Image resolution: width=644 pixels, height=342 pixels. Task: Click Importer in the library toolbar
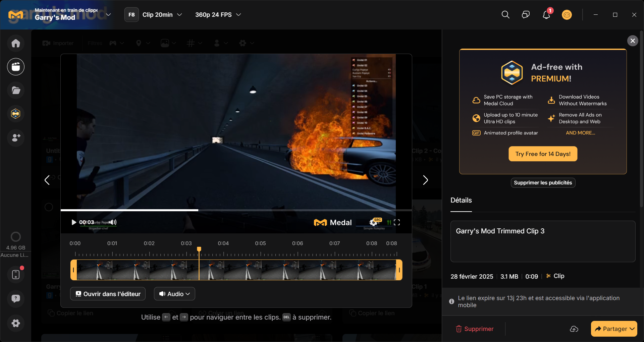[x=58, y=43]
